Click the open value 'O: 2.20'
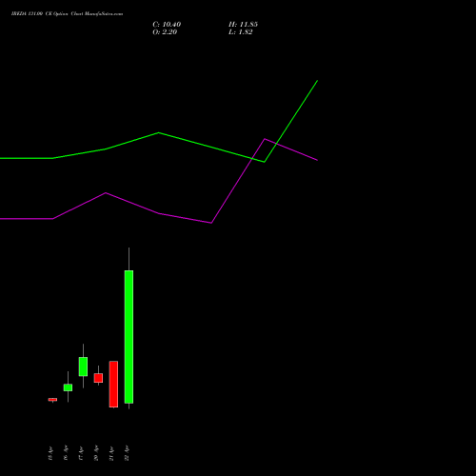This screenshot has height=476, width=476. tap(165, 32)
